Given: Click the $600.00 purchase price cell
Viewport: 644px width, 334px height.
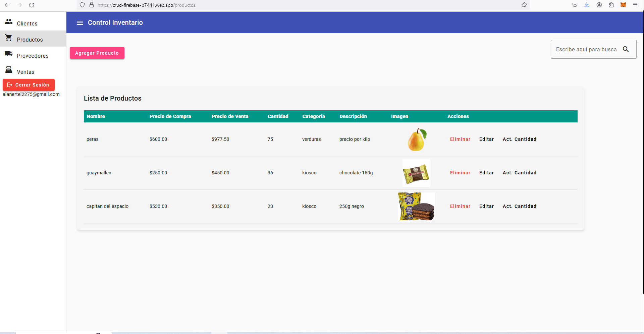Looking at the screenshot, I should (158, 139).
